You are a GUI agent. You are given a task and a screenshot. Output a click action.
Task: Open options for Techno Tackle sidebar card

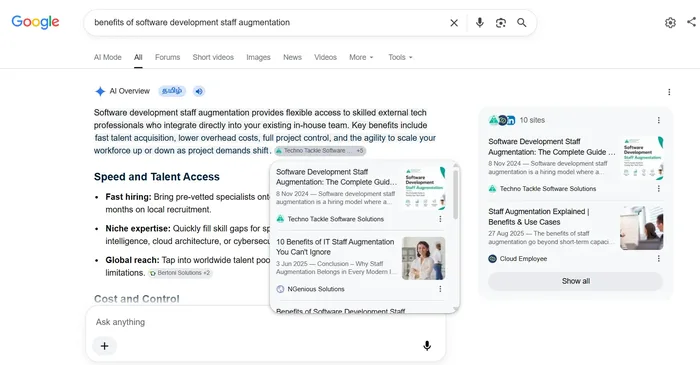pyautogui.click(x=658, y=189)
